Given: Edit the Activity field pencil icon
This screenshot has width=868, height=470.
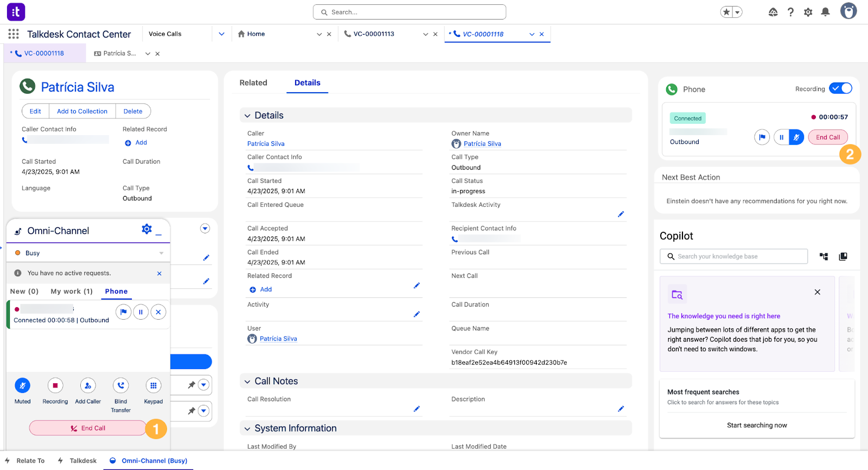Looking at the screenshot, I should tap(417, 314).
